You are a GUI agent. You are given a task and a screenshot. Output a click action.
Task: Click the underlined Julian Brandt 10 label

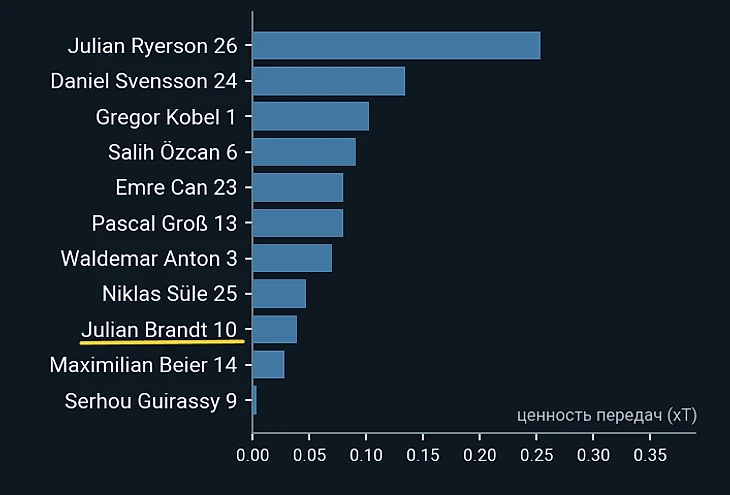point(159,330)
